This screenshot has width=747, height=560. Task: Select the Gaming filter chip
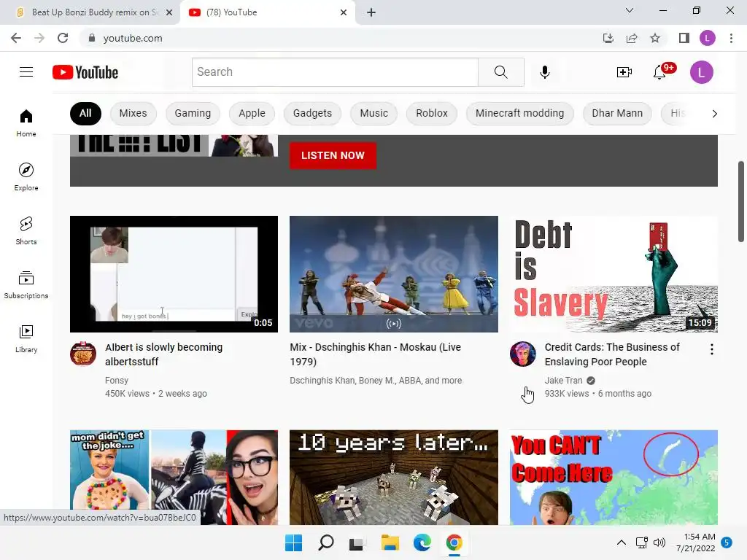[193, 113]
